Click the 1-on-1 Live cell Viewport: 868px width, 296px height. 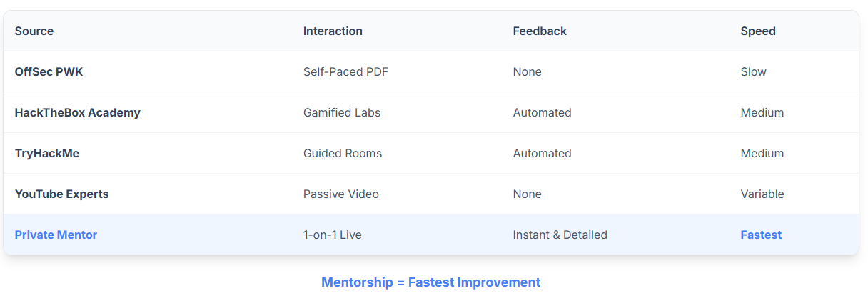coord(332,235)
